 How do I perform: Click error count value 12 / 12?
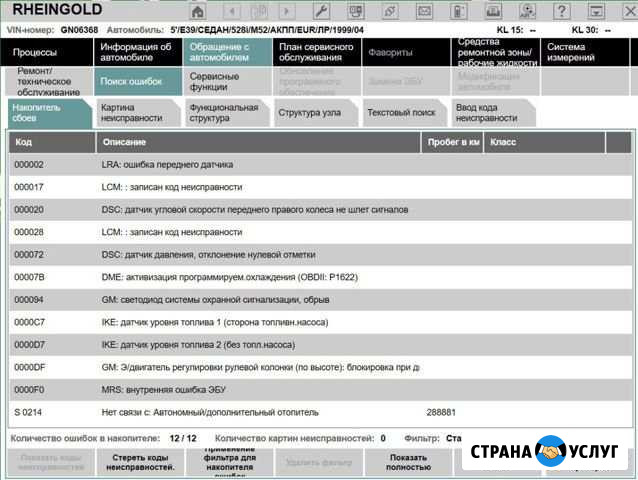183,439
